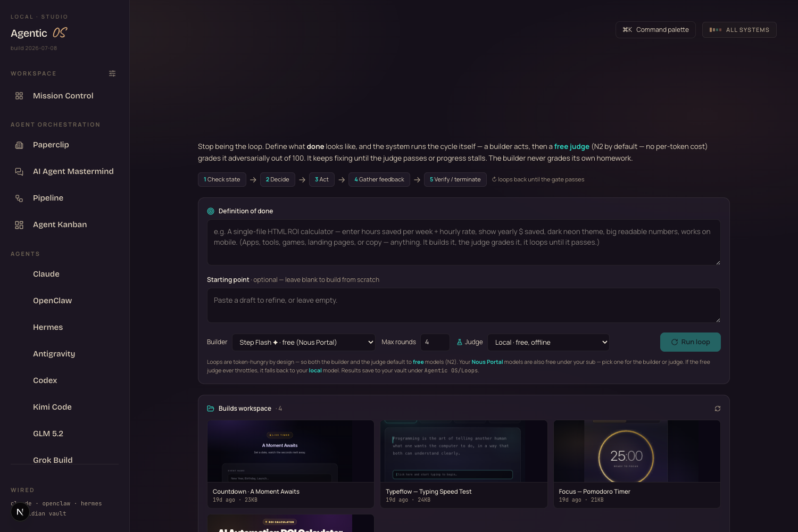The width and height of the screenshot is (798, 532).
Task: Click the 'Nous Portal' link in help text
Action: tap(487, 362)
